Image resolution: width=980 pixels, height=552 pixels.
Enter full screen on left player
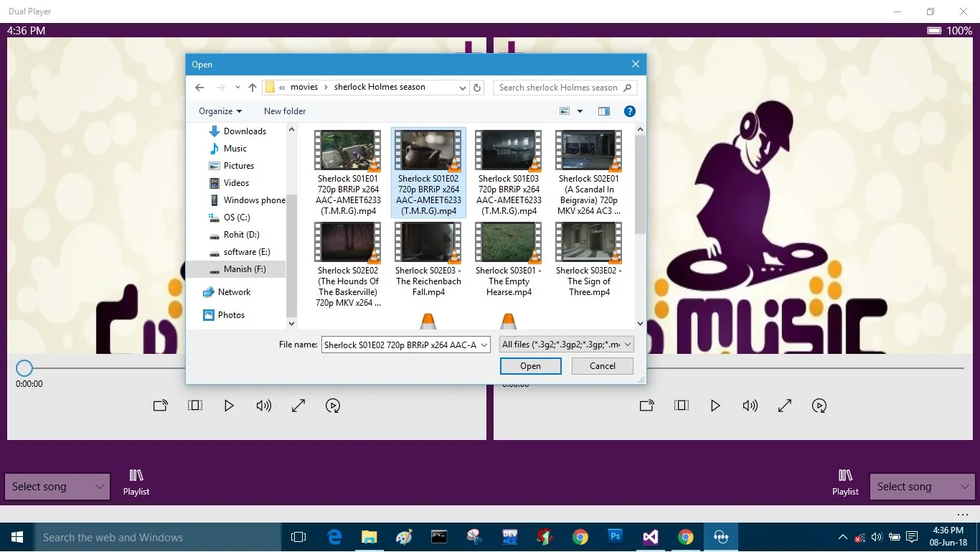coord(298,406)
